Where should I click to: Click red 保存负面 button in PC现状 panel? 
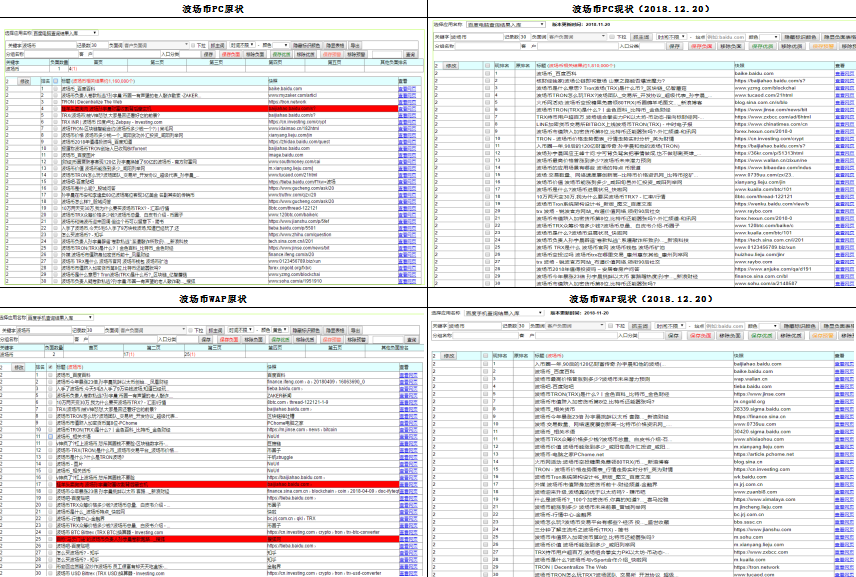(702, 46)
